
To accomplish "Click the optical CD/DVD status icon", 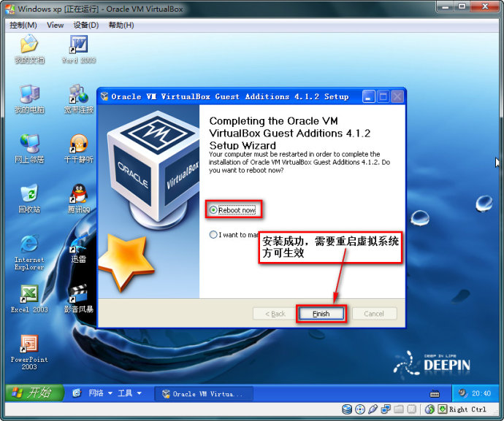I will click(360, 409).
